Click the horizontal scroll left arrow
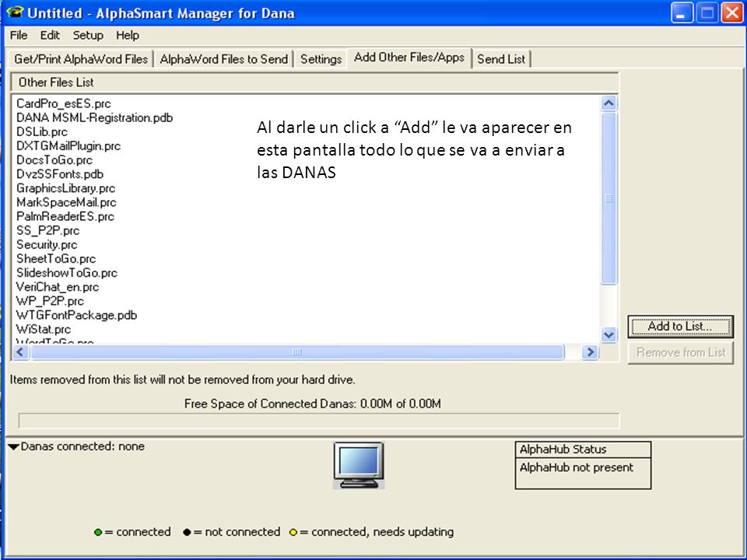Screen dimensions: 747x560 (20, 352)
